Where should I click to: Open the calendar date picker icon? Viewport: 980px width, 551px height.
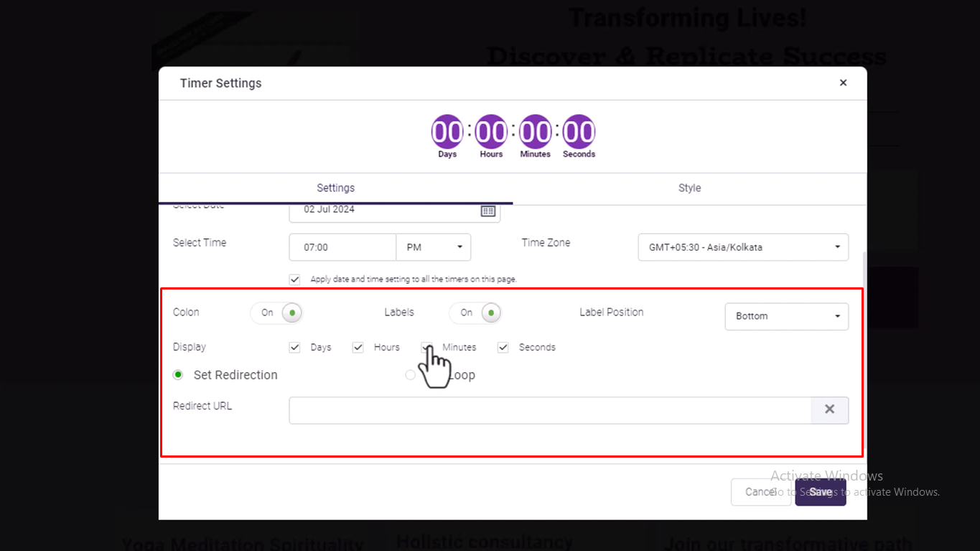[x=488, y=210]
